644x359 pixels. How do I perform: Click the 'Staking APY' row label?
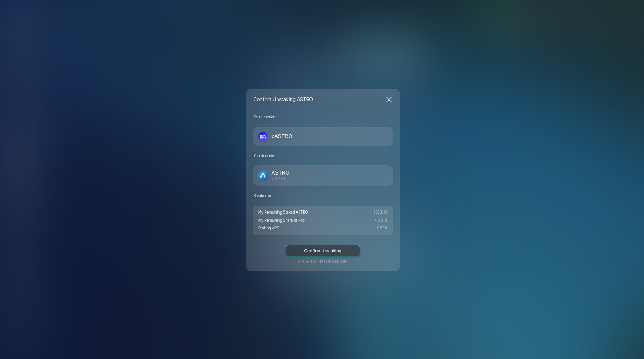point(269,228)
